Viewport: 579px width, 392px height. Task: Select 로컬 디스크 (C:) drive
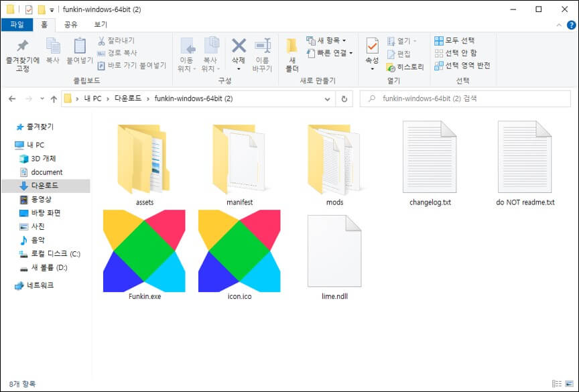[50, 254]
